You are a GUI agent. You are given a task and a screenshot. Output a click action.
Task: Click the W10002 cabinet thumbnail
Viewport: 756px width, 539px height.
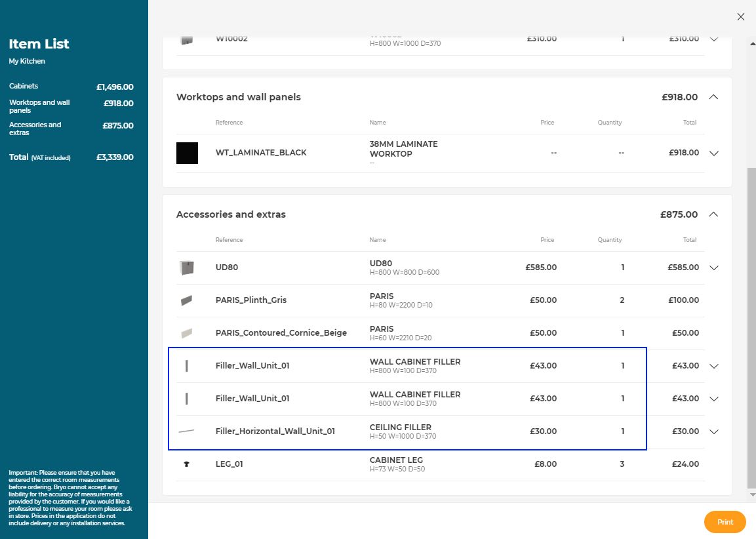[187, 39]
